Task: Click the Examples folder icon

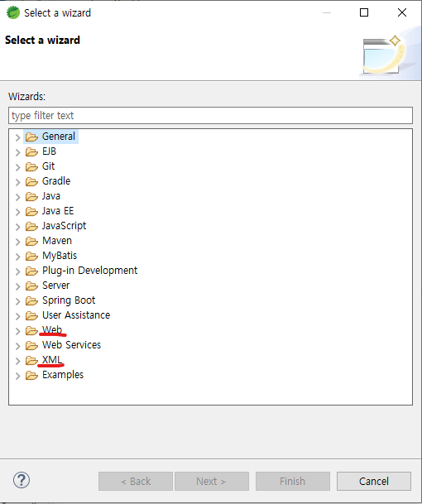Action: coord(31,375)
